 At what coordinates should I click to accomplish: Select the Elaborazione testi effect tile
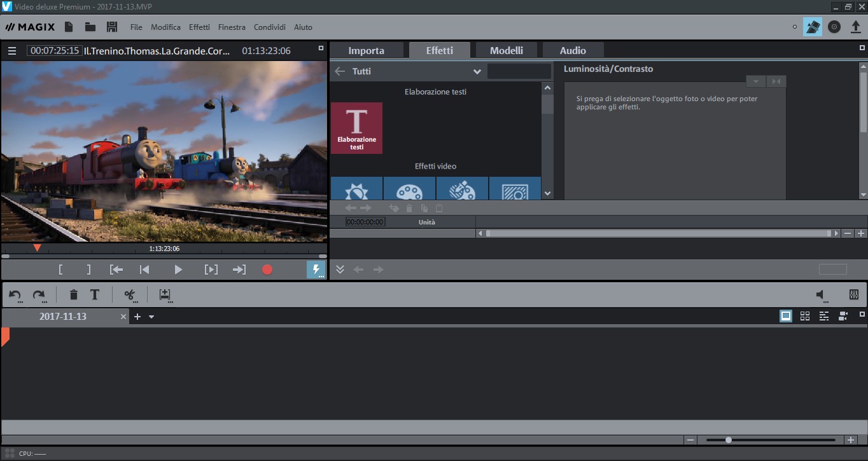point(356,128)
